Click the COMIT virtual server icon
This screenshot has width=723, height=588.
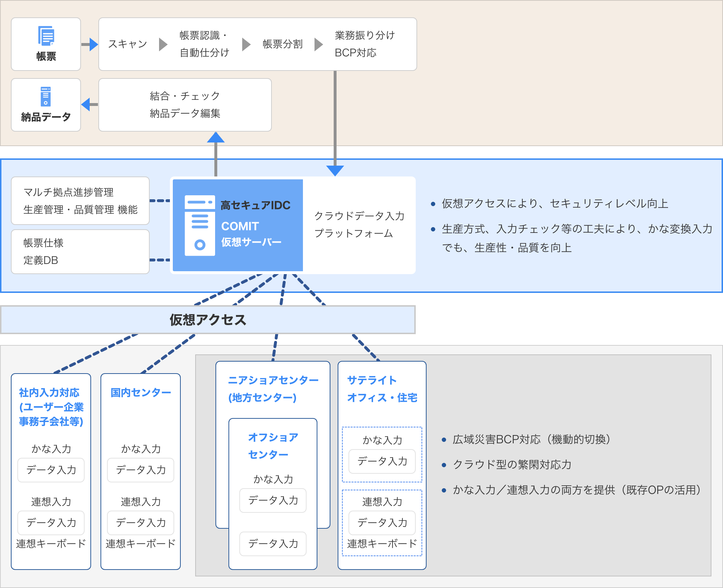click(200, 225)
